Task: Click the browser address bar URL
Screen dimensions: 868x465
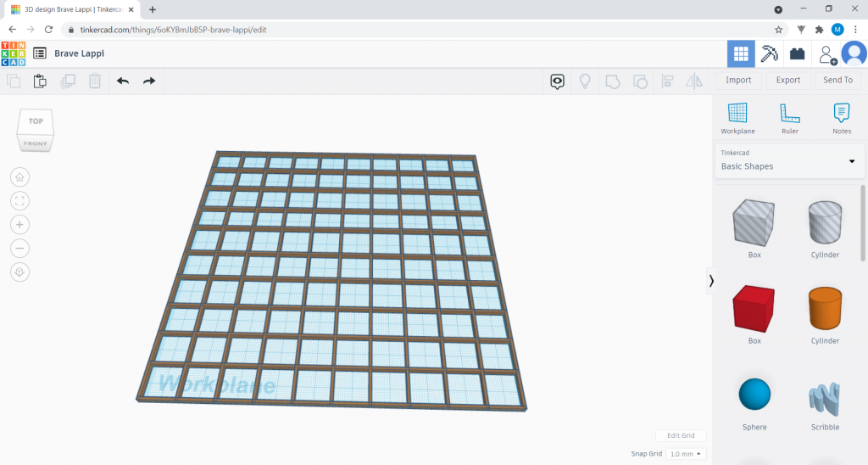Action: 173,30
